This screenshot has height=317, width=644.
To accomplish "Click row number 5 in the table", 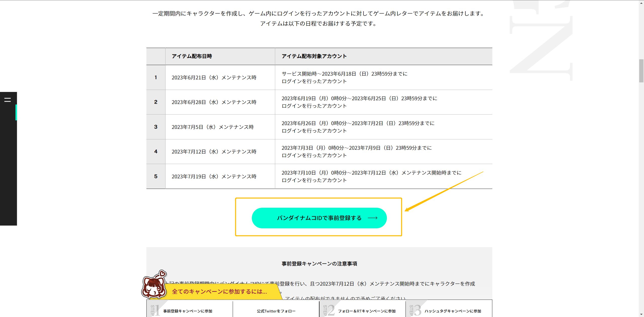I will point(156,176).
